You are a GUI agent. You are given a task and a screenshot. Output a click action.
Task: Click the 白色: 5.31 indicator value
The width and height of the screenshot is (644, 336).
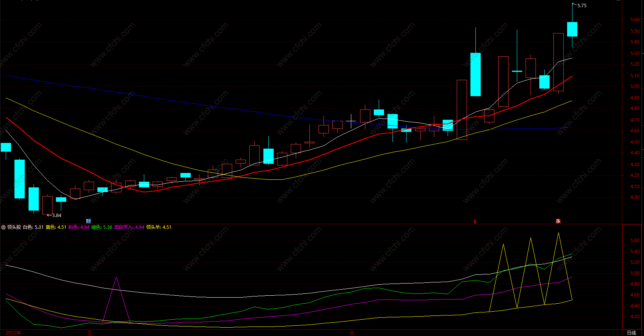(33, 227)
